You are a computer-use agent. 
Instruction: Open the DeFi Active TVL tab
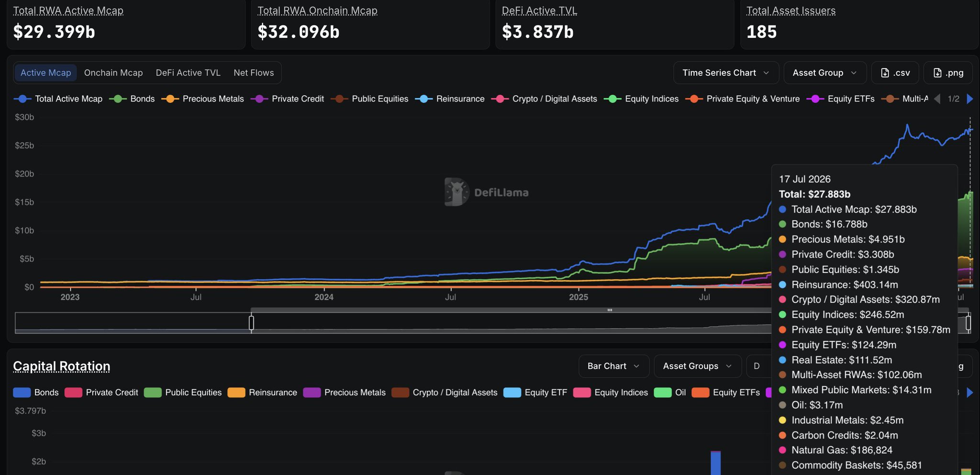188,73
